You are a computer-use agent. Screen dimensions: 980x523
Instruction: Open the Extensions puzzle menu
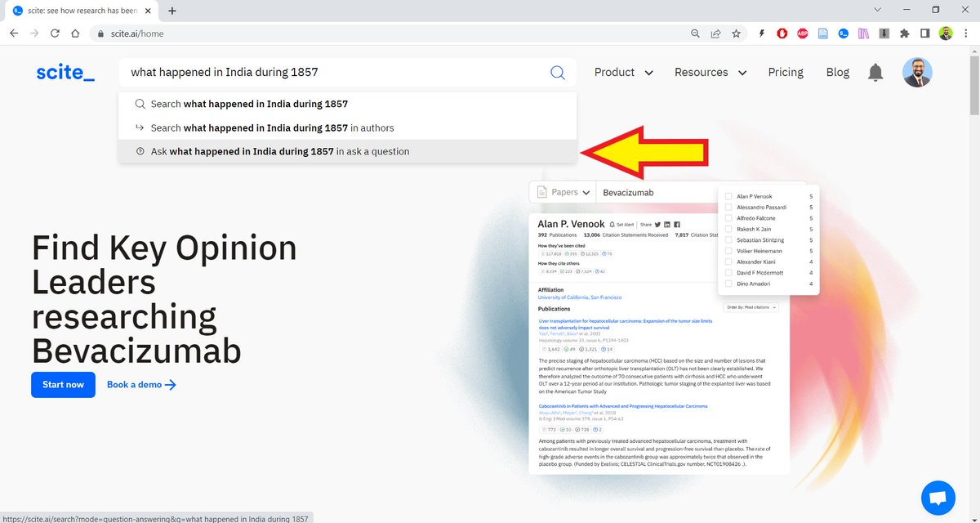click(x=905, y=34)
